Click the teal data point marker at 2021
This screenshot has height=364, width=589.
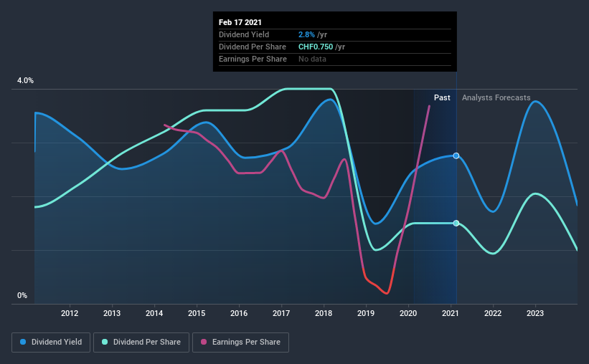pyautogui.click(x=456, y=224)
